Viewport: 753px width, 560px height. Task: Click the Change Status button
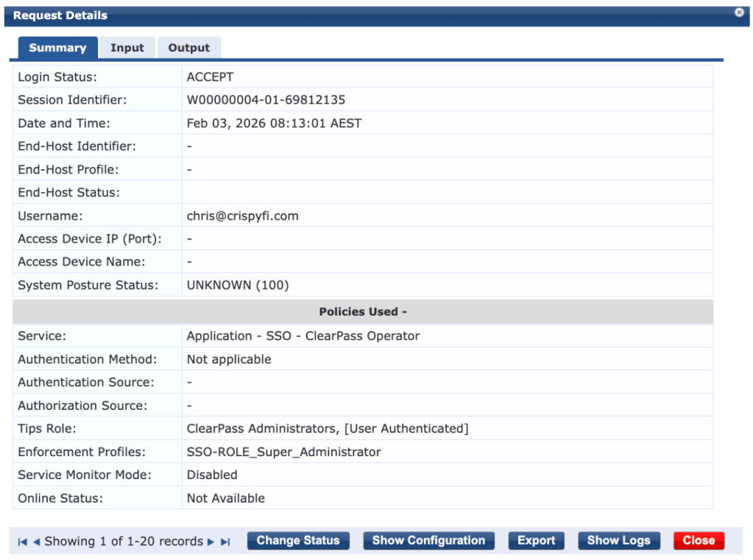pos(298,541)
